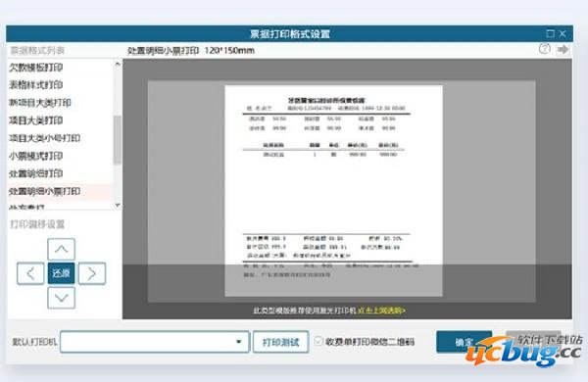Screen dimensions: 588x382
Task: Click the format list scrollbar thumb
Action: click(x=117, y=140)
